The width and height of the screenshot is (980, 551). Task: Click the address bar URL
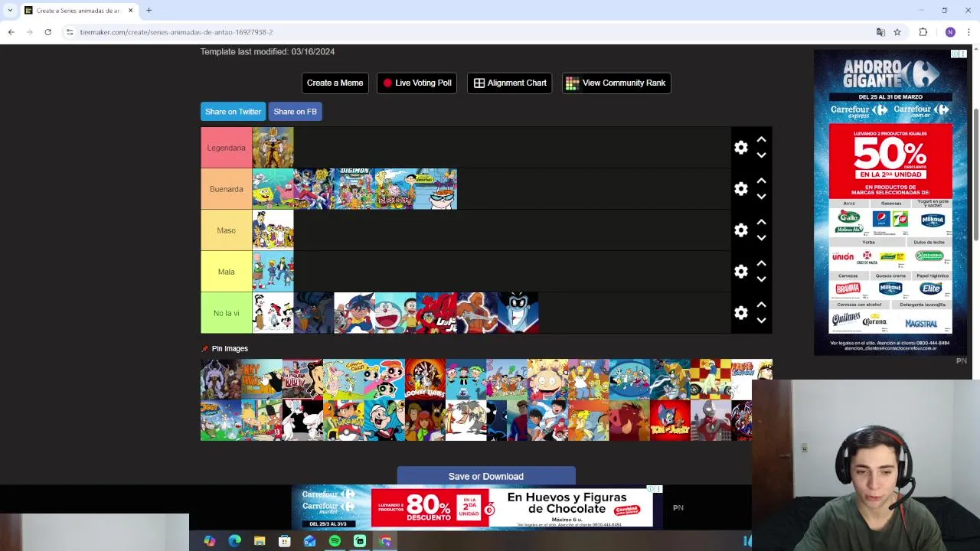(x=176, y=32)
